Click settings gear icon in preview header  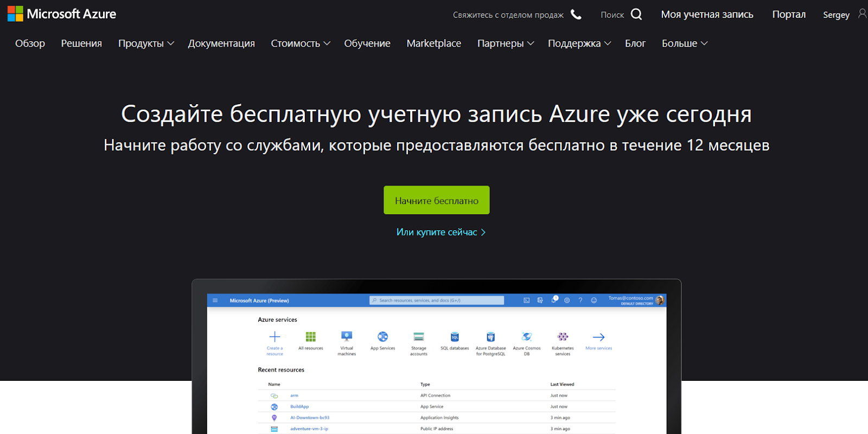[x=567, y=301]
